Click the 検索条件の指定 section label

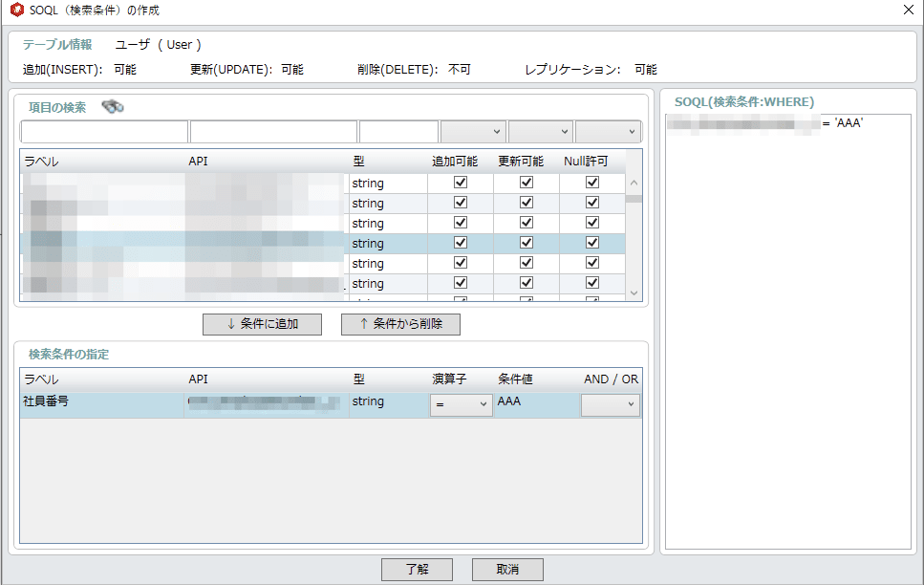[x=69, y=355]
